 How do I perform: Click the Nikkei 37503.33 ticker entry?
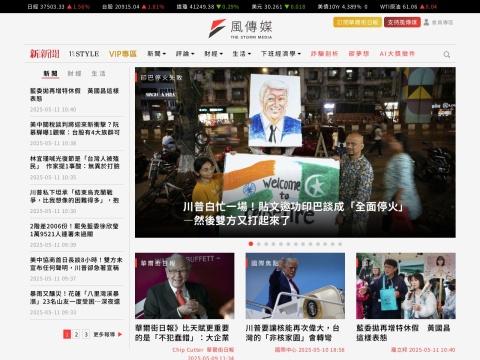[59, 6]
